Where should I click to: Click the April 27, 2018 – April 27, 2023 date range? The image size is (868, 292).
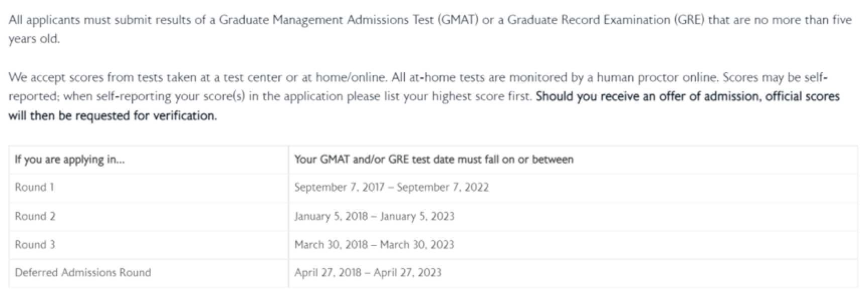pyautogui.click(x=368, y=273)
